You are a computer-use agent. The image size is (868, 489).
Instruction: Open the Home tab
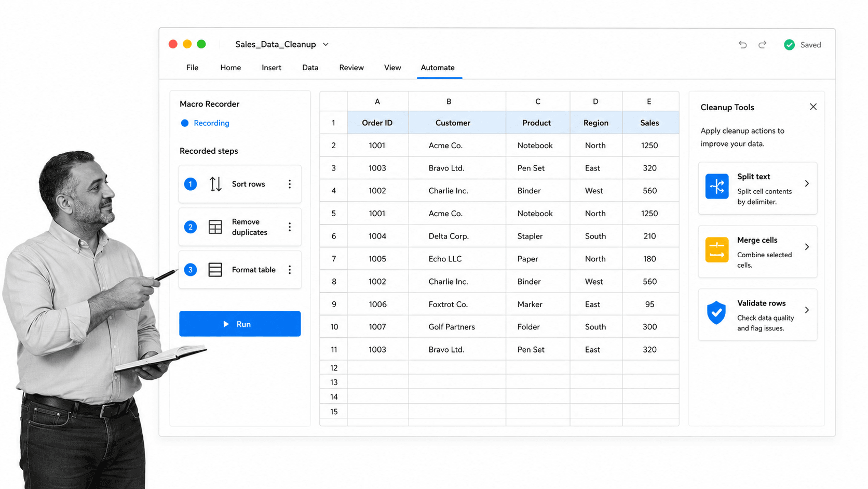point(230,68)
